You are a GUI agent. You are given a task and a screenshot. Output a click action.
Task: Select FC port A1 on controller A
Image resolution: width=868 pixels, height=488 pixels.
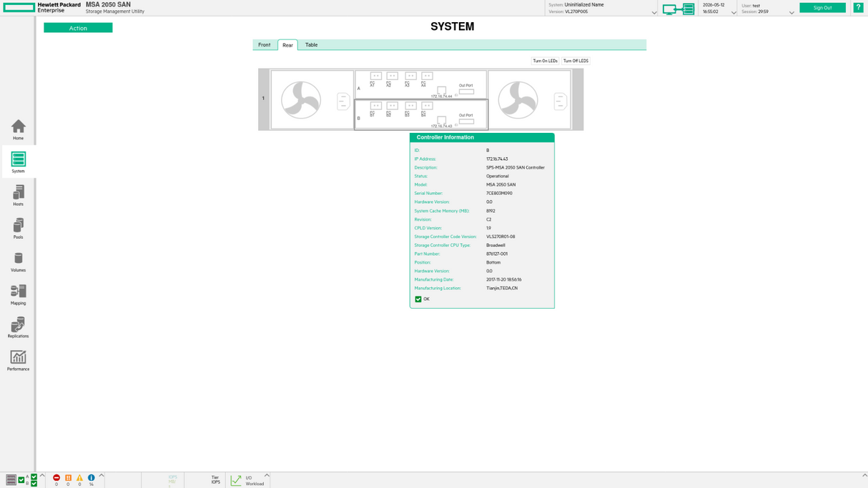point(375,76)
